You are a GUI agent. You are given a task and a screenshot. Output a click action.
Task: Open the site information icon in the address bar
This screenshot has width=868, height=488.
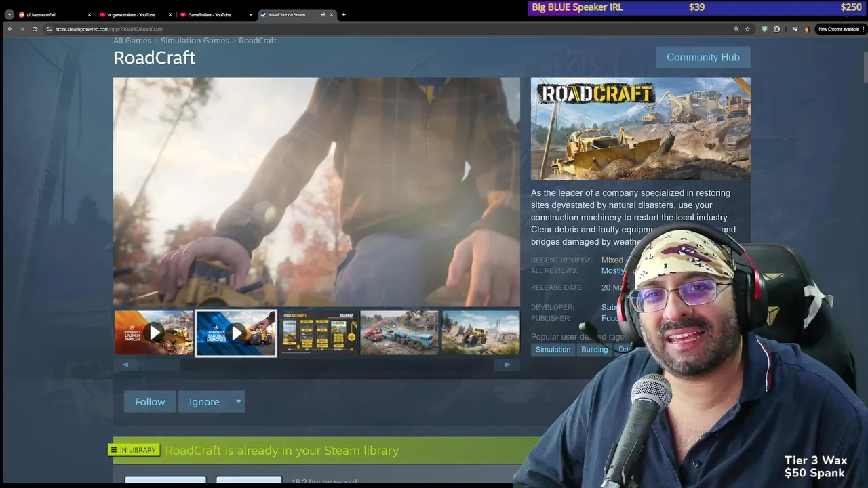click(49, 29)
